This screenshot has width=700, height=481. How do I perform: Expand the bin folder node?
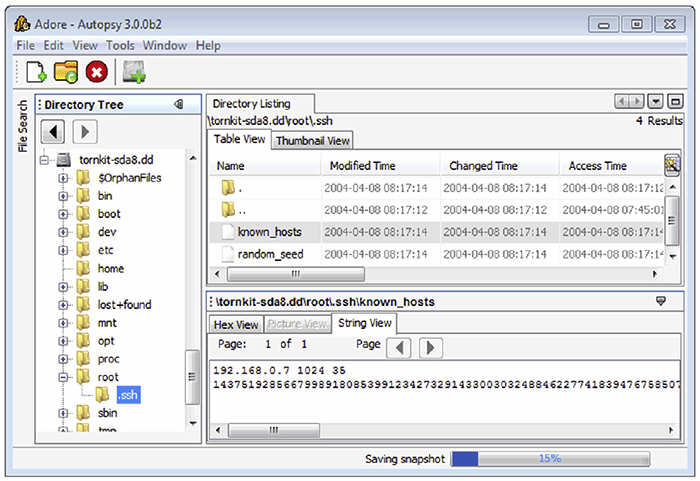pyautogui.click(x=63, y=196)
